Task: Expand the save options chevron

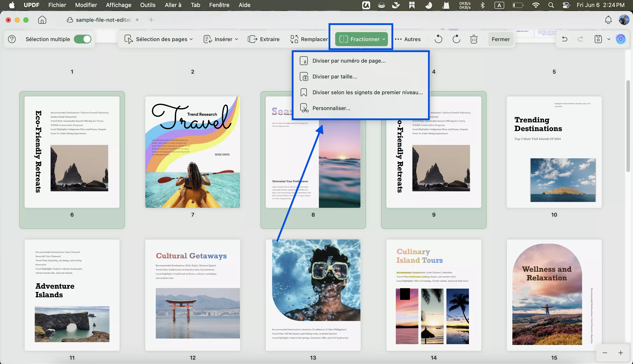Action: pyautogui.click(x=609, y=39)
